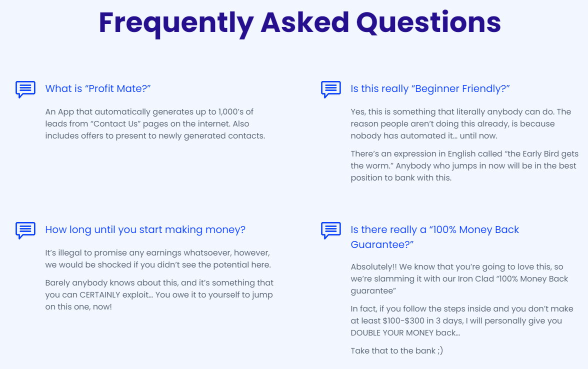Open "How long until you start making money?"
The width and height of the screenshot is (588, 369).
tap(145, 229)
